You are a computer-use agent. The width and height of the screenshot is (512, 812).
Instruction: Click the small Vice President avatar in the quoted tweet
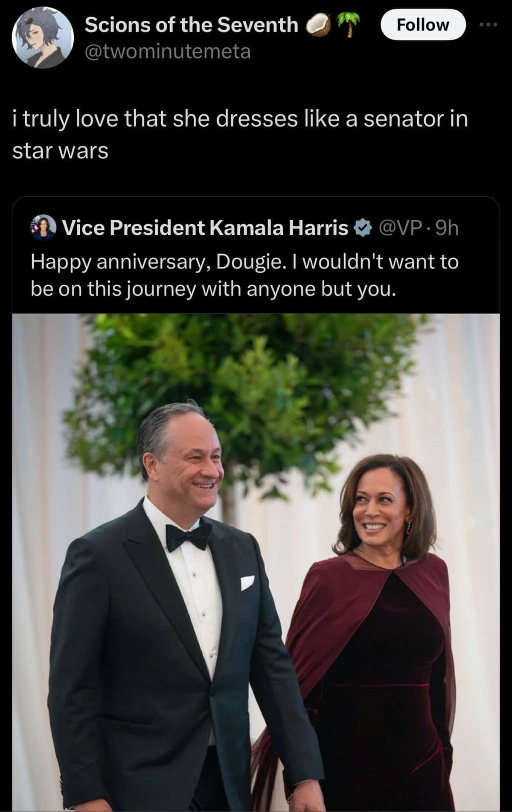click(x=43, y=227)
